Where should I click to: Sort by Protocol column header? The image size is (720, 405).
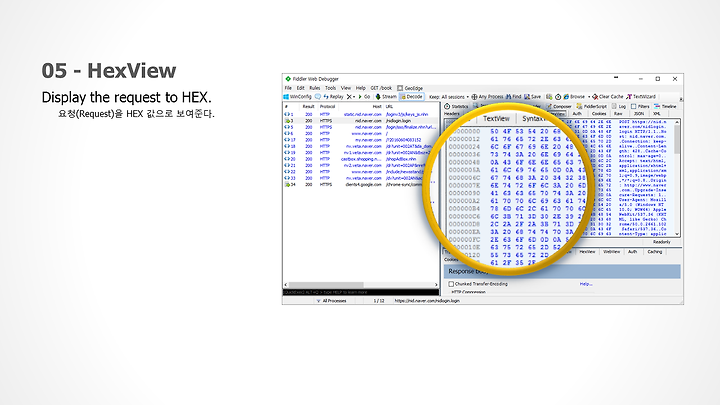(327, 107)
